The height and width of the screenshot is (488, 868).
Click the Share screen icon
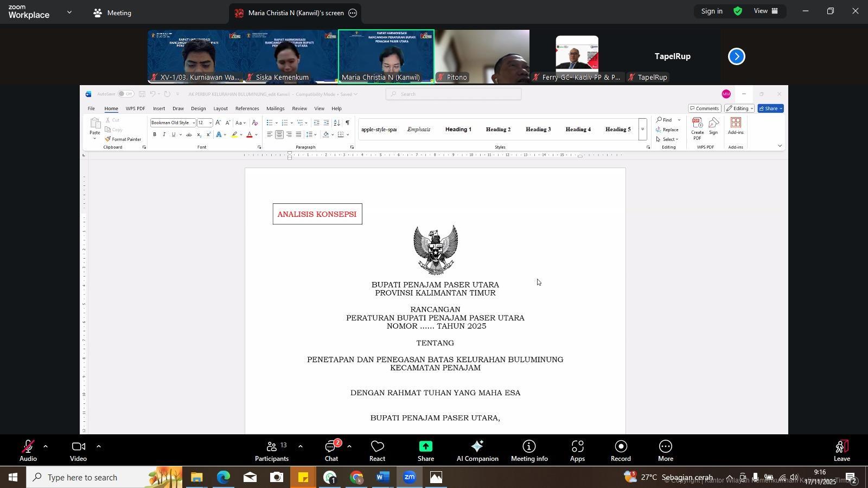(425, 451)
